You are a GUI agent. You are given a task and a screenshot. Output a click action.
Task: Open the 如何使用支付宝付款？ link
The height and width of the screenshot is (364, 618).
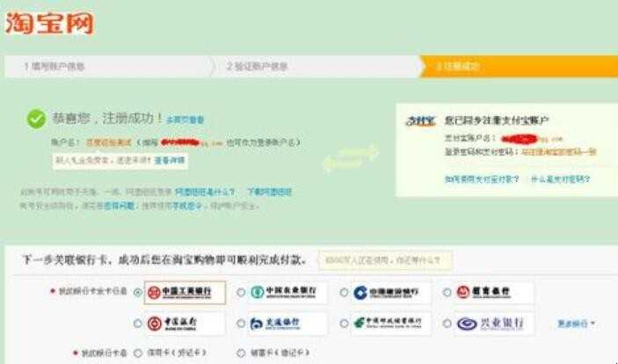coord(482,179)
